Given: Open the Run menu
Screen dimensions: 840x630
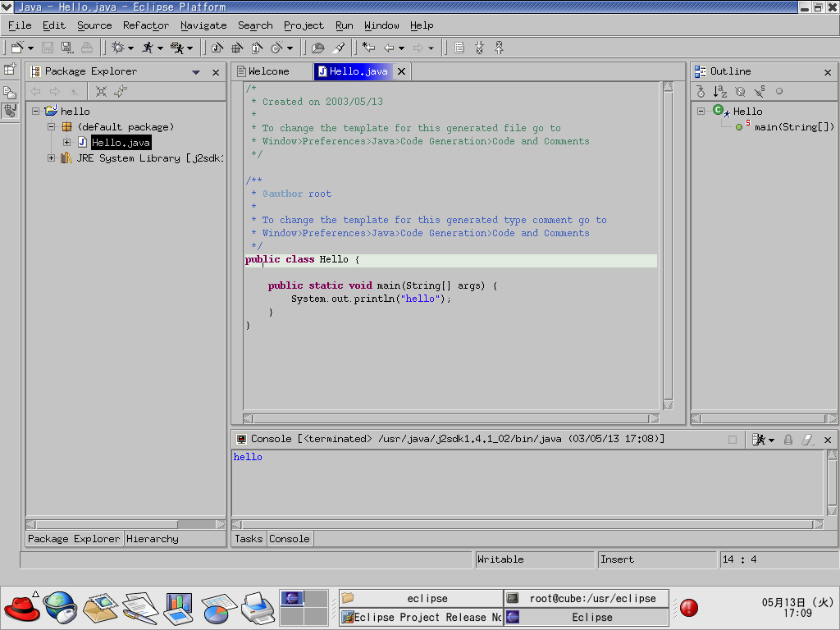Looking at the screenshot, I should [345, 25].
